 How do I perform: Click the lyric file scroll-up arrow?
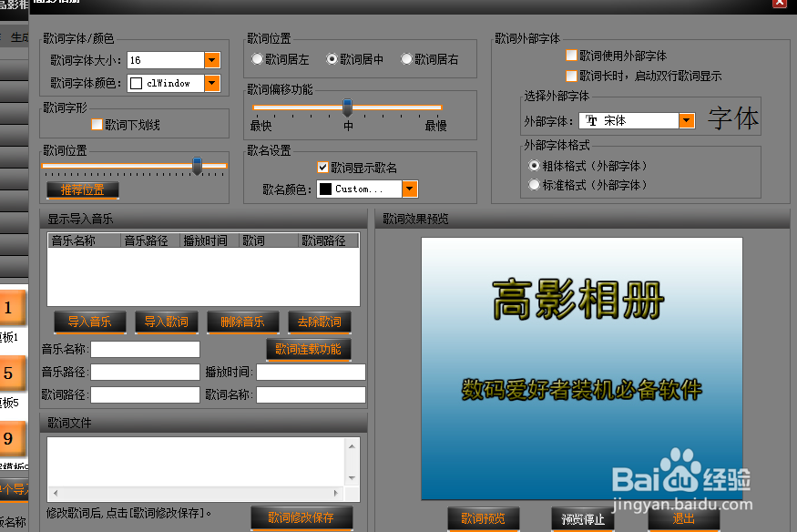coord(352,446)
